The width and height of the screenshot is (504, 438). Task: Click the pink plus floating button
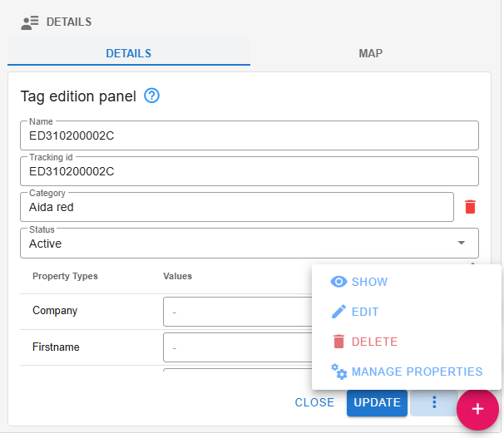[x=477, y=409]
